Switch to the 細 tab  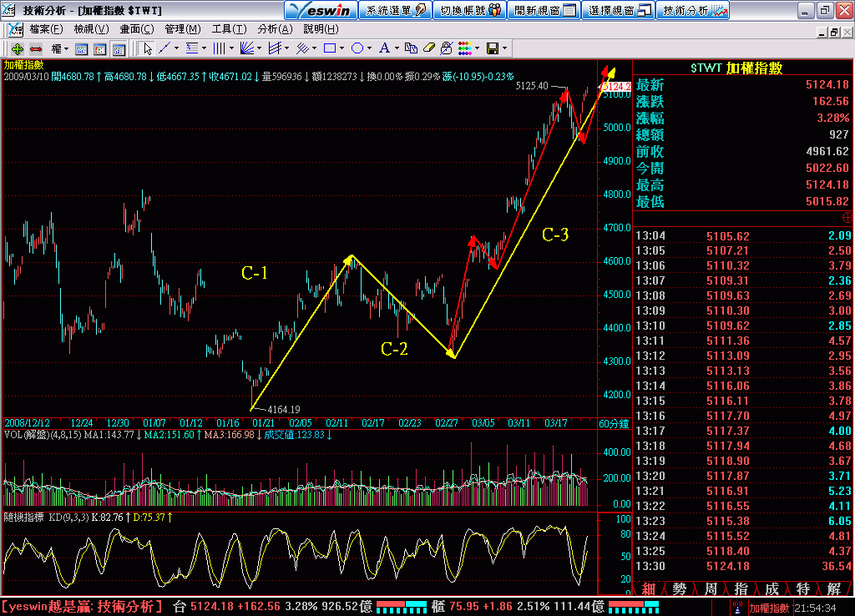[648, 588]
